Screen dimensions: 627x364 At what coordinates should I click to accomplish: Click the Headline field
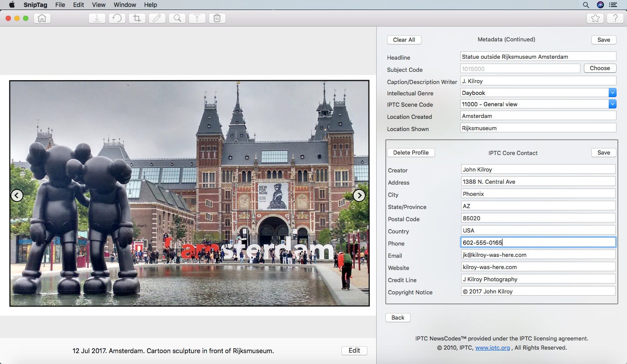[x=538, y=56]
